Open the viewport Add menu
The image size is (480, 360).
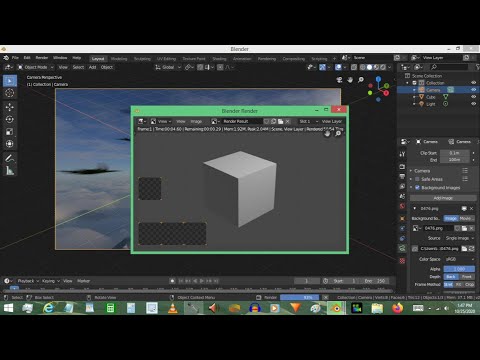pos(92,67)
